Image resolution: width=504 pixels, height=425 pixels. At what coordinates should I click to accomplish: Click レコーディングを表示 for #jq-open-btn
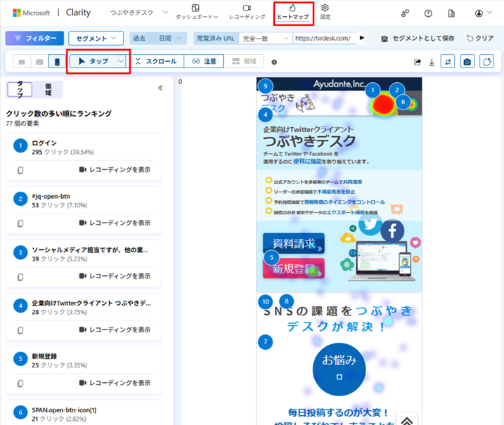tap(115, 223)
